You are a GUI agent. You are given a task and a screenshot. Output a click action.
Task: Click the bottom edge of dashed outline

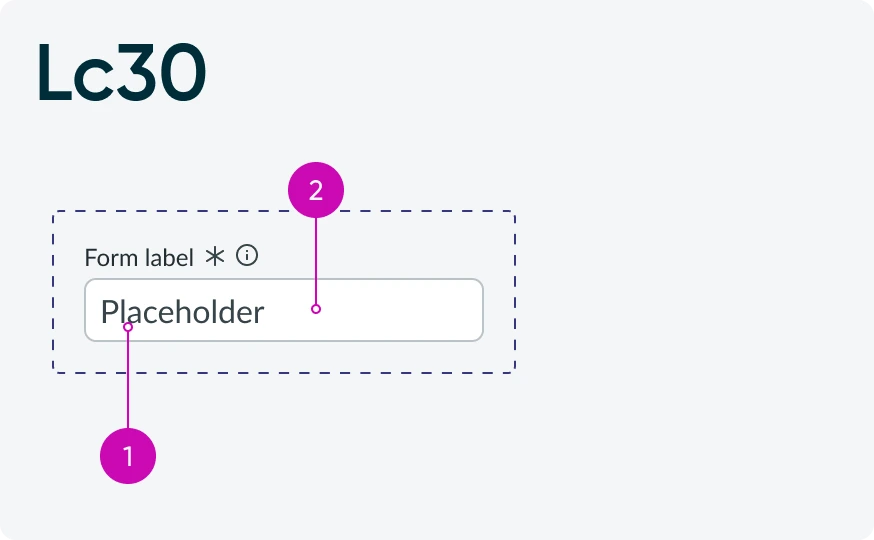point(284,373)
